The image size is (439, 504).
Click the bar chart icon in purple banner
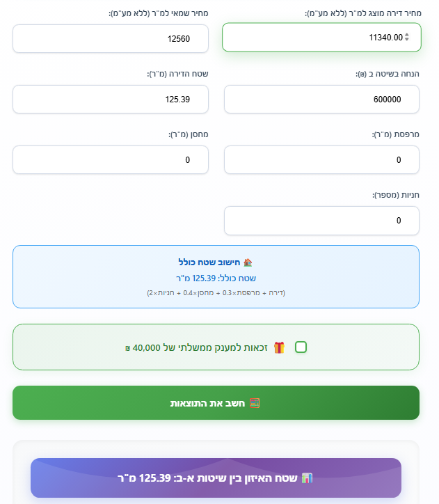307,478
